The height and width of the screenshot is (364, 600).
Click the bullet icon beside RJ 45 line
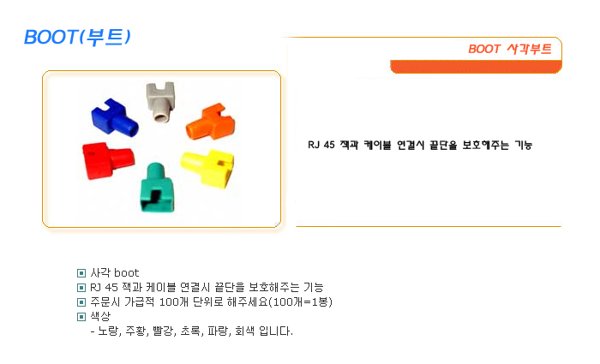[x=81, y=288]
